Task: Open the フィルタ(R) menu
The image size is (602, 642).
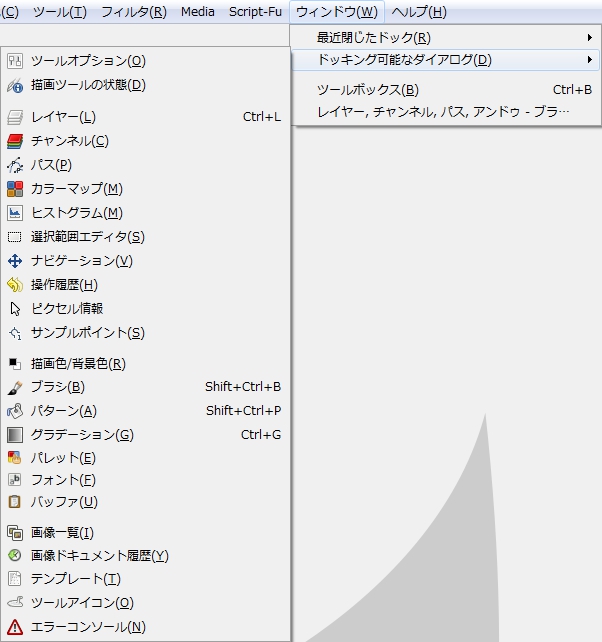Action: tap(134, 12)
